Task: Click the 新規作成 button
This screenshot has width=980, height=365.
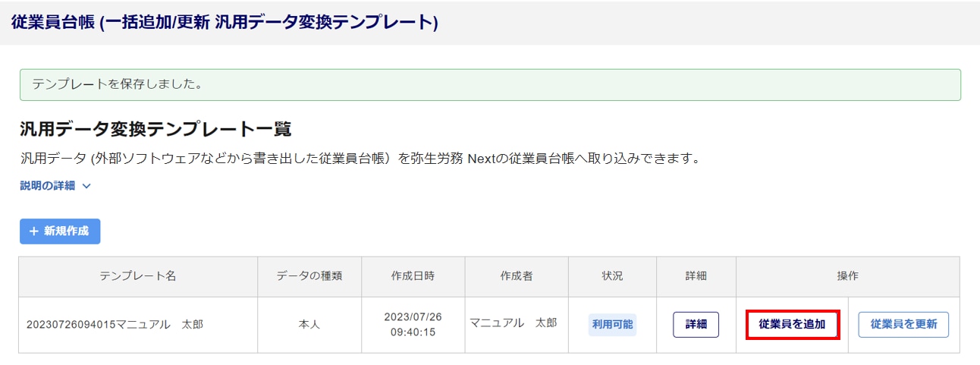Action: tap(60, 231)
